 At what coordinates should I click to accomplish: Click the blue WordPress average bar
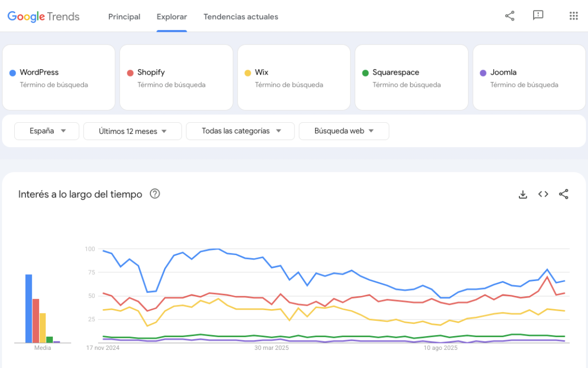29,309
